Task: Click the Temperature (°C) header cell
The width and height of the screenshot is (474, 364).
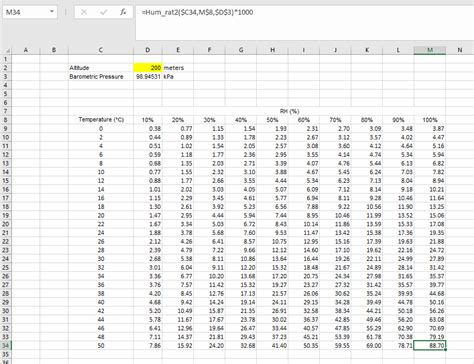Action: 101,120
